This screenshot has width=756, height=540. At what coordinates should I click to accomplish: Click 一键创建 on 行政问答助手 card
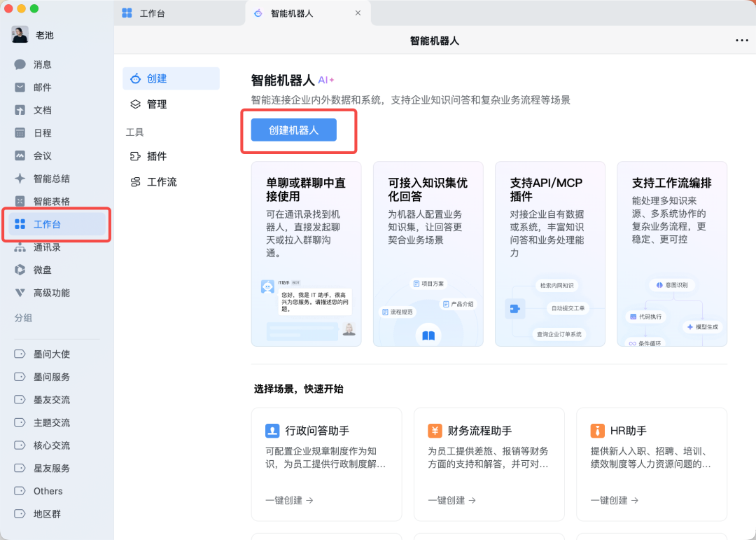289,500
